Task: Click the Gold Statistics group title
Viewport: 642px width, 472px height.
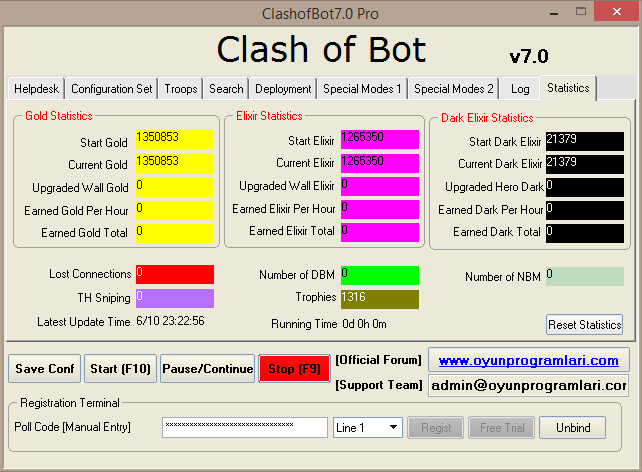Action: point(59,116)
